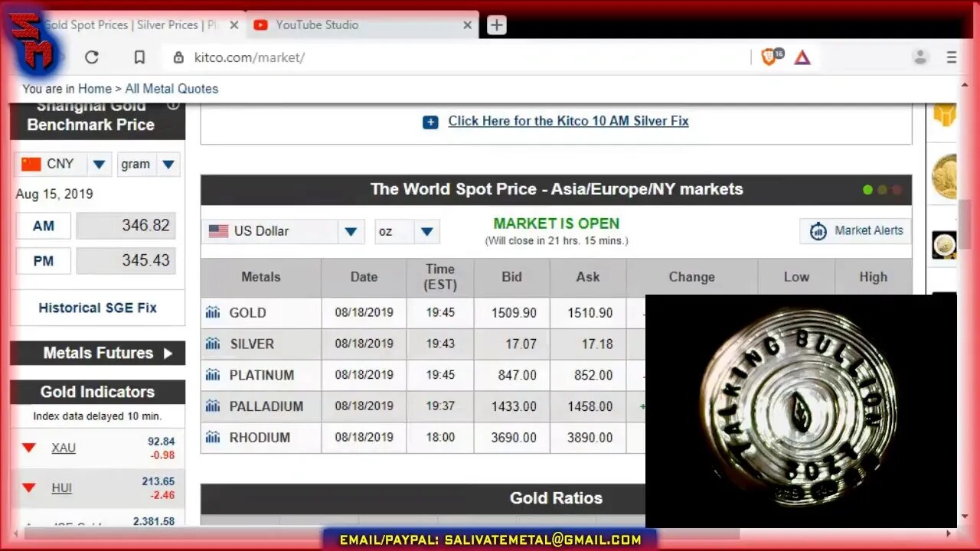
Task: Click the US flag icon beside US Dollar
Action: 219,231
